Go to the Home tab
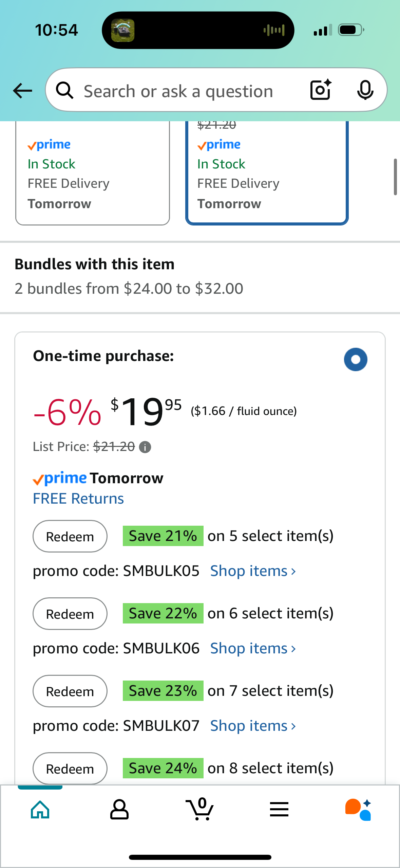This screenshot has width=400, height=868. 40,809
